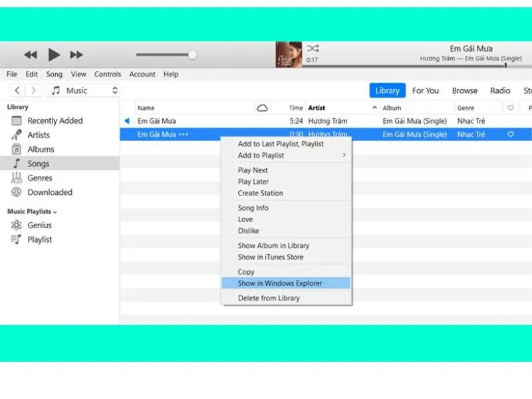The width and height of the screenshot is (532, 399).
Task: Choose Play Later from context menu
Action: [253, 182]
